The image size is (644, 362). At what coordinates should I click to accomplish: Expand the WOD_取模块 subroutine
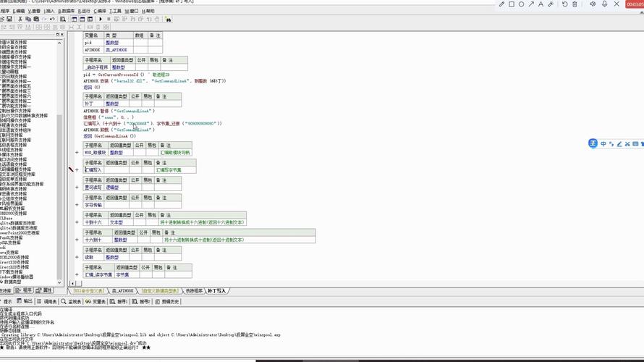pos(77,153)
